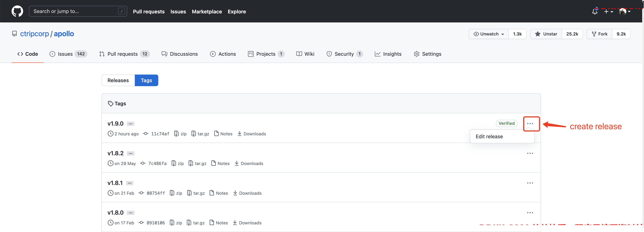The height and width of the screenshot is (232, 644).
Task: Open v1.9.0 Downloads
Action: [x=252, y=134]
